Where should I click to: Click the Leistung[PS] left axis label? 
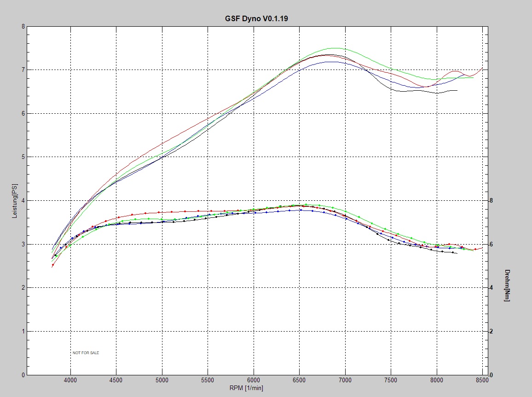(x=15, y=201)
